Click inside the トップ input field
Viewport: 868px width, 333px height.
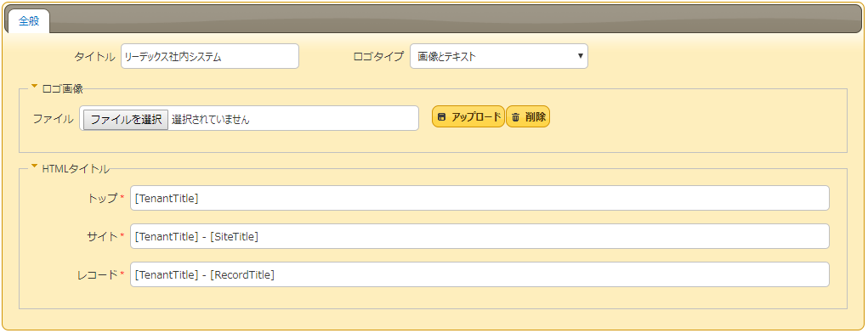480,198
